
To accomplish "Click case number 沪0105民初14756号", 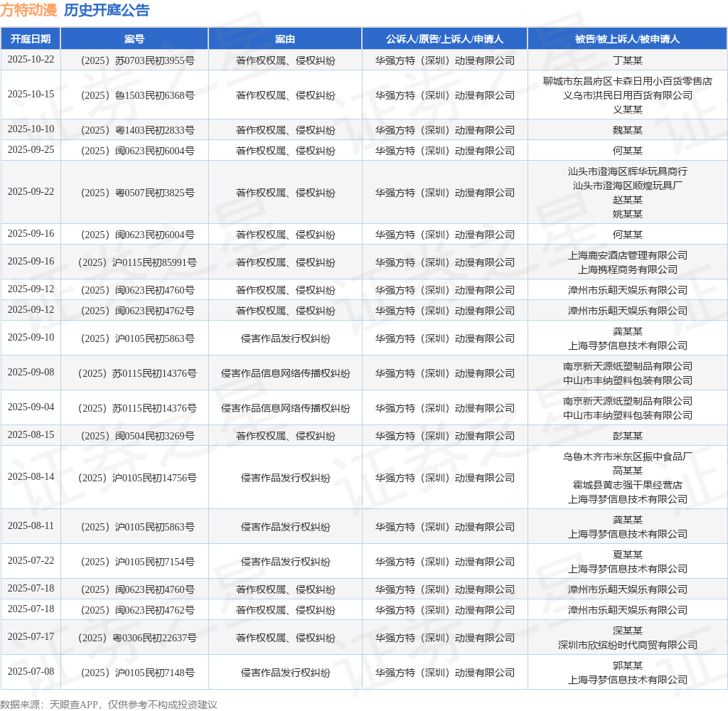I will (137, 478).
